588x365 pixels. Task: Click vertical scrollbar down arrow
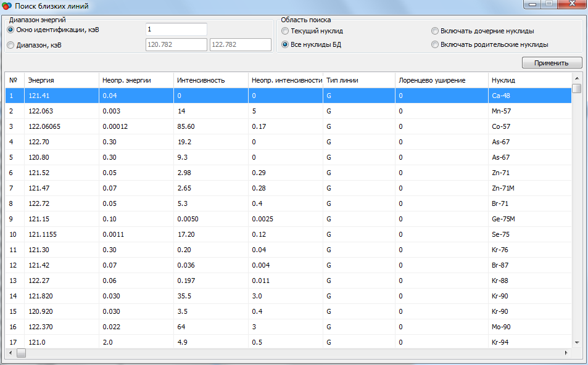click(x=577, y=342)
